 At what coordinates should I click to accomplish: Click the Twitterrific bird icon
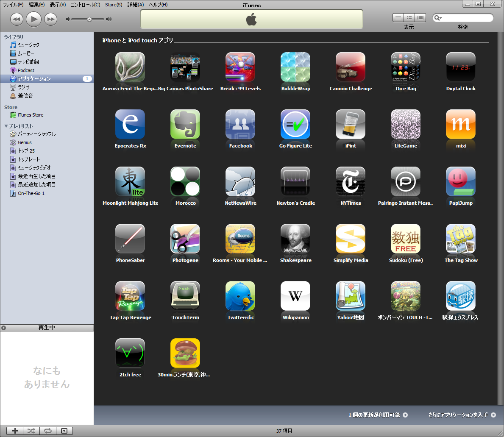pyautogui.click(x=240, y=295)
